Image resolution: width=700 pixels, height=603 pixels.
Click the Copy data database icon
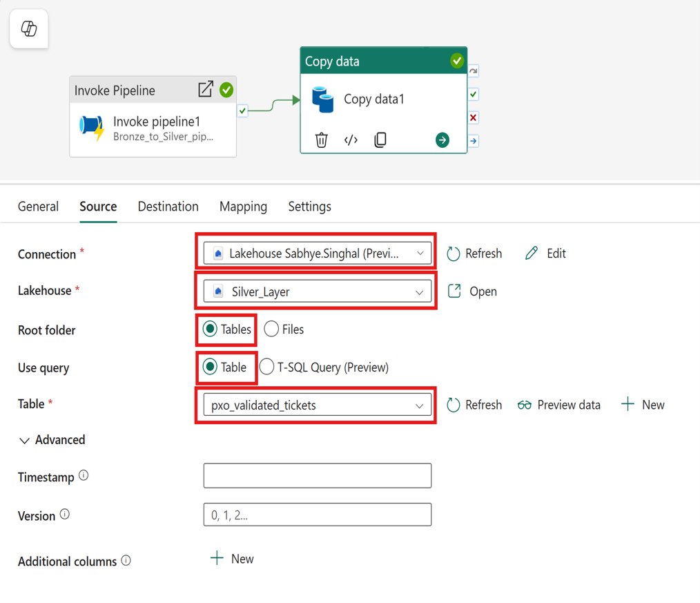[x=323, y=99]
